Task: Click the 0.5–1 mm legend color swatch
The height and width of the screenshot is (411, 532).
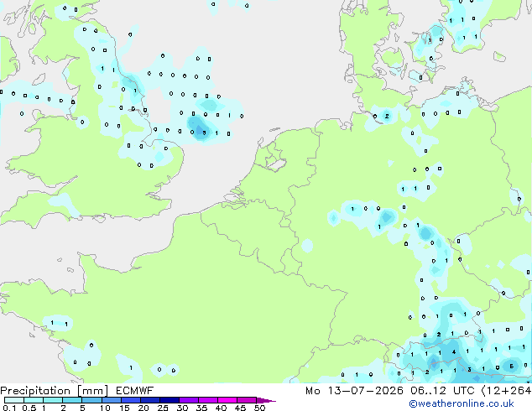Action: point(34,400)
